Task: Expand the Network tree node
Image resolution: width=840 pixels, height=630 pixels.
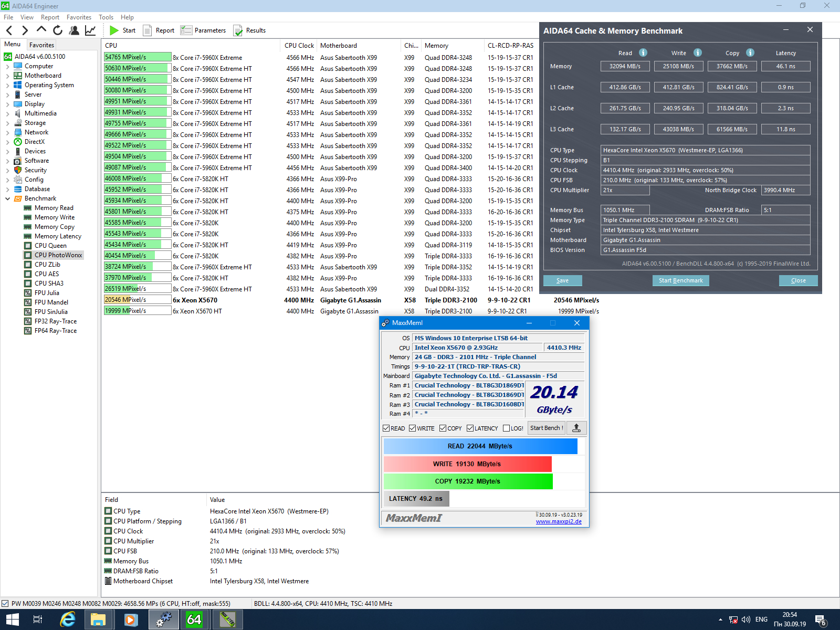Action: point(7,133)
